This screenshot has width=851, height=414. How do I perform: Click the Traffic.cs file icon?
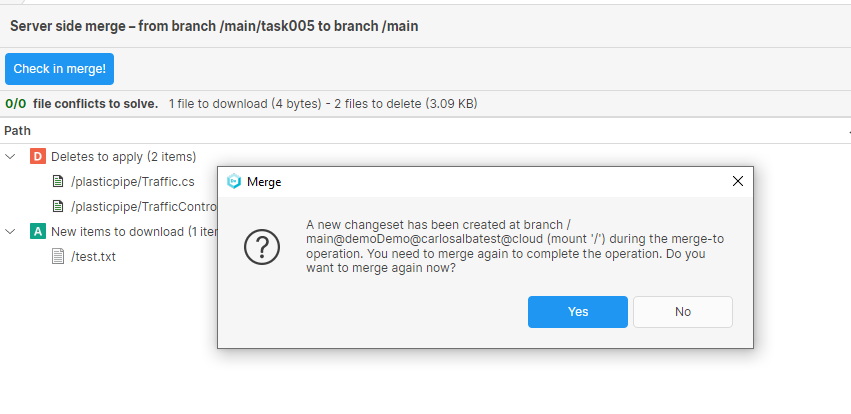[x=58, y=182]
